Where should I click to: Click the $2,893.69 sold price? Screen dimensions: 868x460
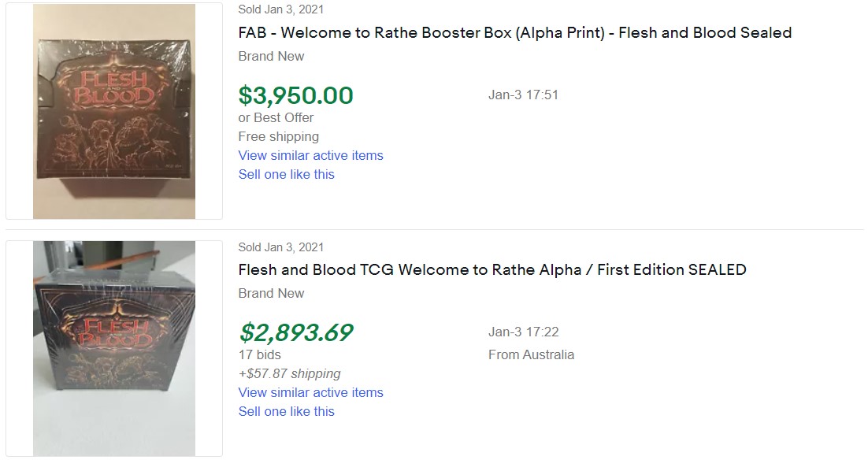coord(295,332)
